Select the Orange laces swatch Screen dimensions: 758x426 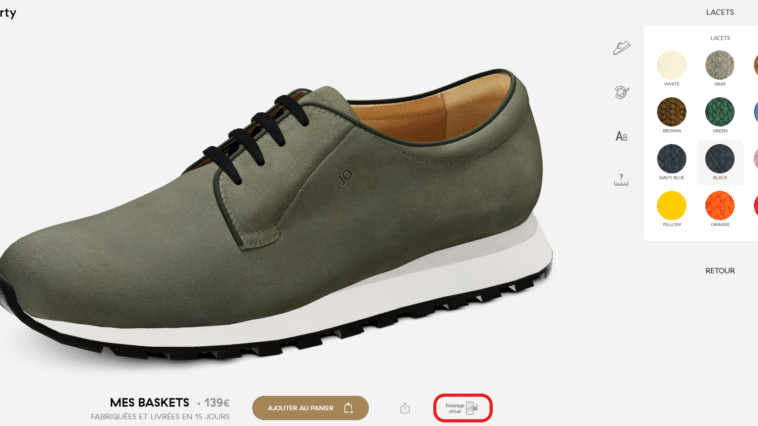pyautogui.click(x=720, y=206)
